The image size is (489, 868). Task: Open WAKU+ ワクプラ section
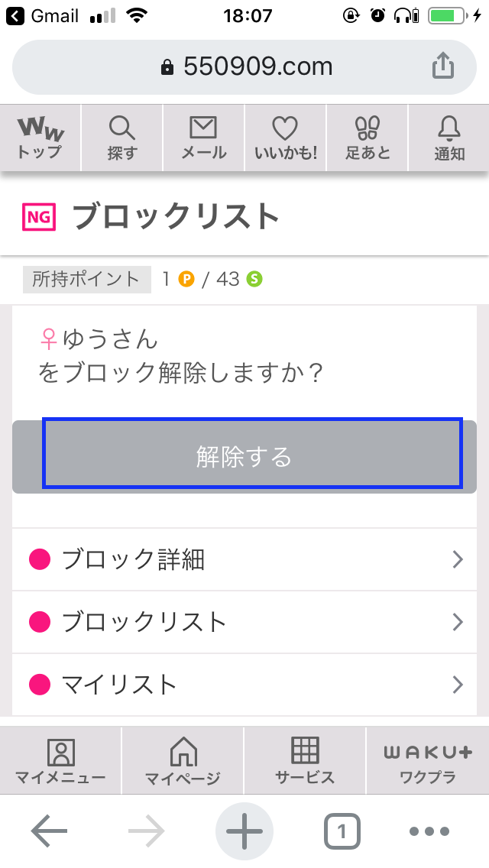(x=427, y=760)
